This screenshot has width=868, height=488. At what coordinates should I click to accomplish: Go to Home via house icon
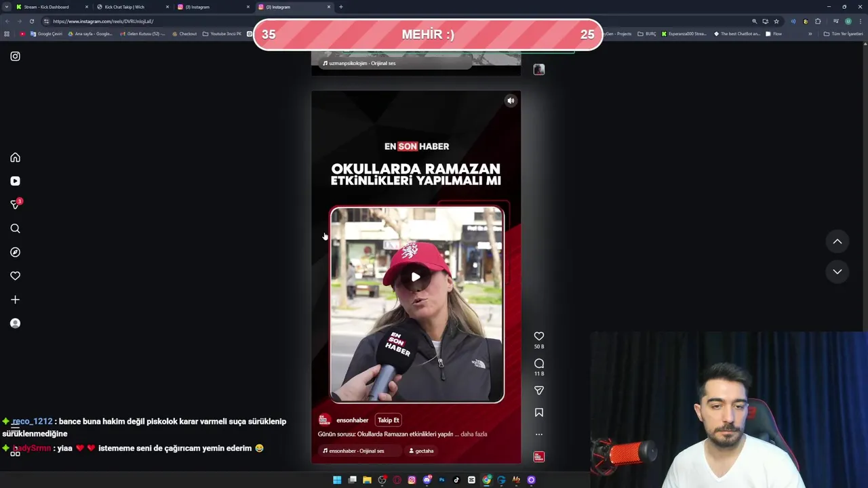pyautogui.click(x=15, y=157)
